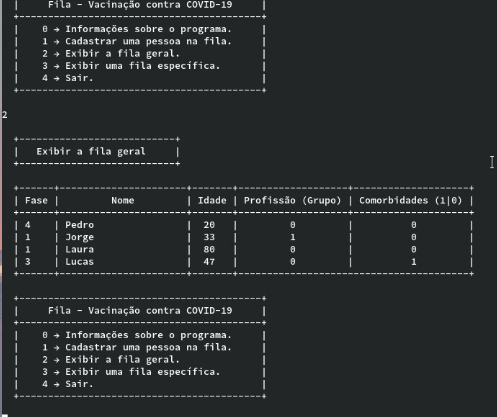
Task: Click the terminal cursor block at bottom
Action: (x=5, y=415)
